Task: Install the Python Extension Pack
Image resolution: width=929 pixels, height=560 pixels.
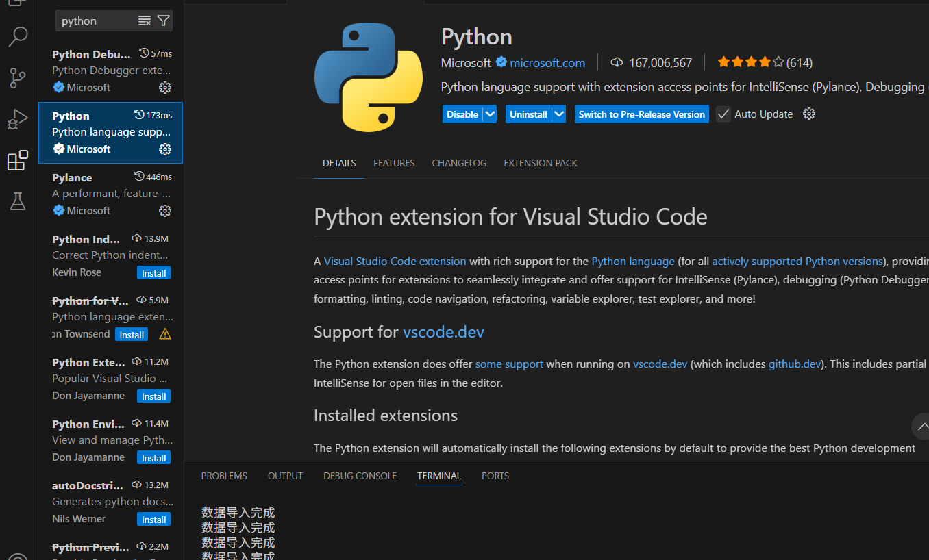Action: click(153, 396)
